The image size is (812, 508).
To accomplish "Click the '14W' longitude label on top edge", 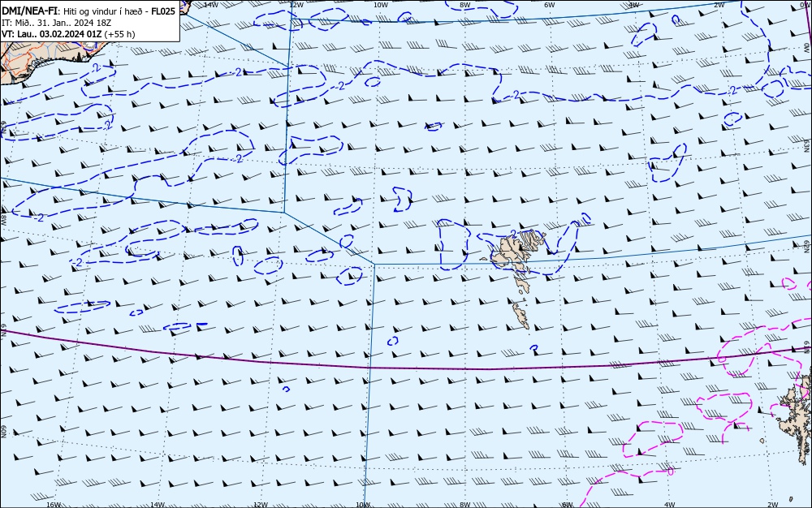I will (x=210, y=5).
